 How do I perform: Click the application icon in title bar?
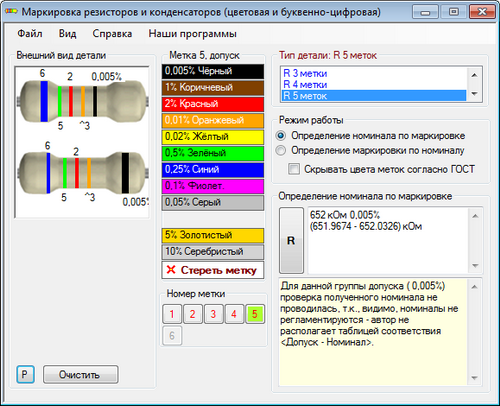[11, 12]
